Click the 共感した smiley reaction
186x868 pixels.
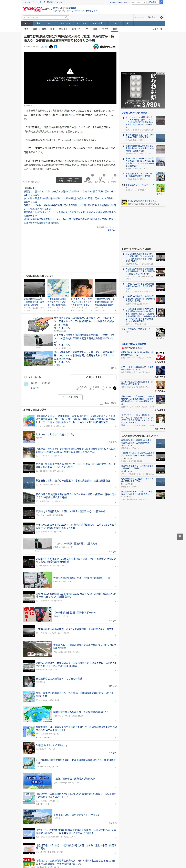[77, 388]
